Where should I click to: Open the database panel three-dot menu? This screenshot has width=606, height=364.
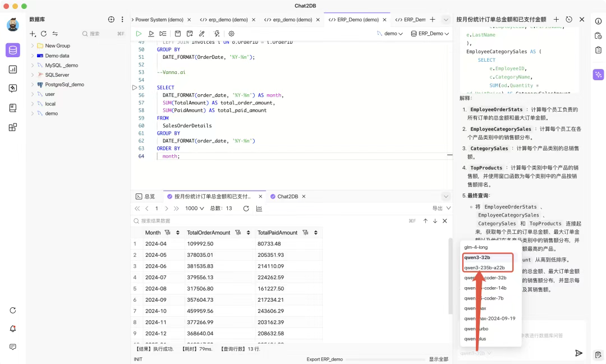(x=122, y=19)
